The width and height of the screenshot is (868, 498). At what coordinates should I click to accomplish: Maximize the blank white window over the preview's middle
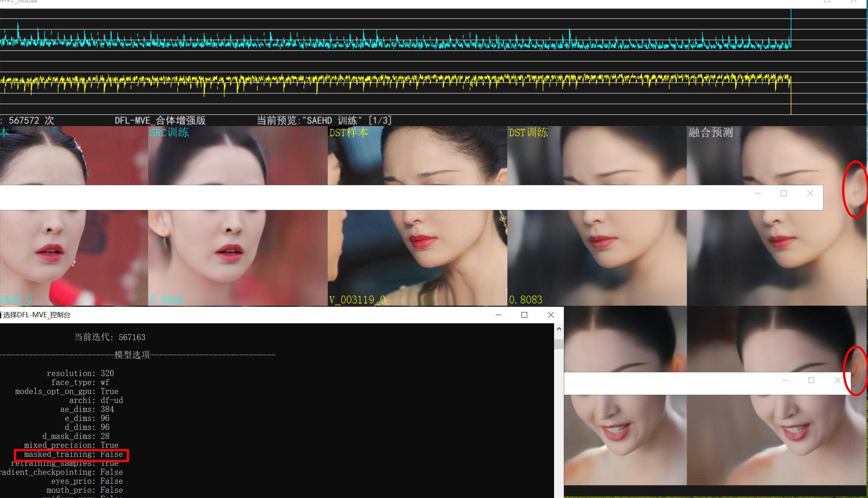coord(783,193)
